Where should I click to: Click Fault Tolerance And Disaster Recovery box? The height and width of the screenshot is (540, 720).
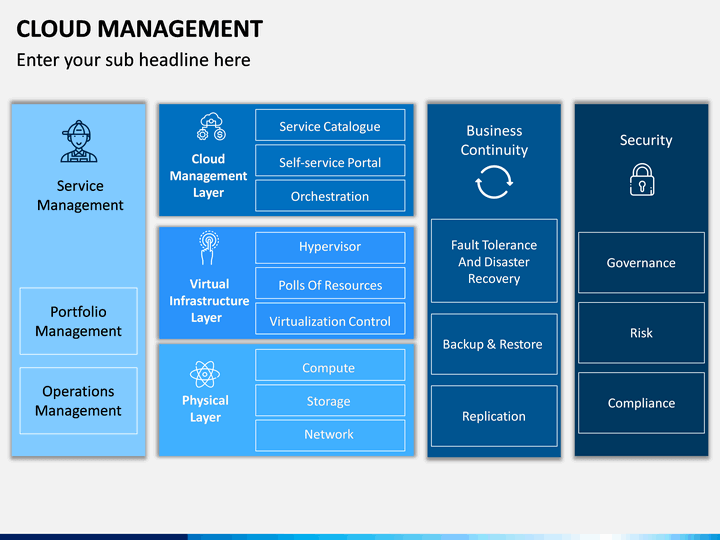[x=494, y=261]
